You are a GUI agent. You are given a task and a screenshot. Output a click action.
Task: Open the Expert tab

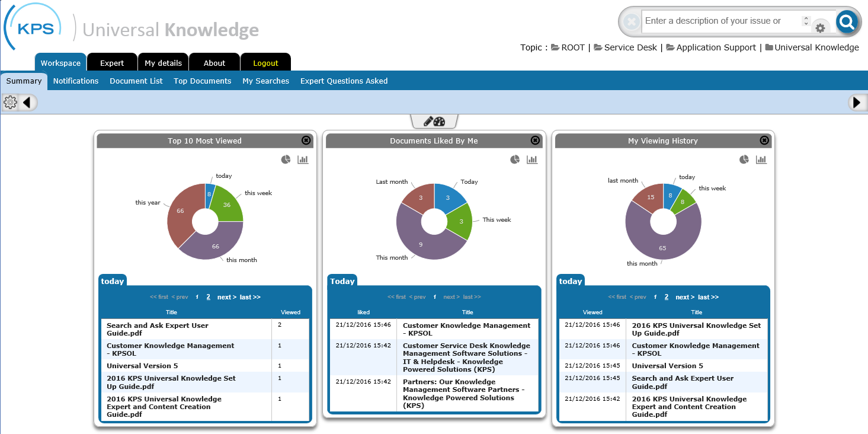pyautogui.click(x=112, y=63)
